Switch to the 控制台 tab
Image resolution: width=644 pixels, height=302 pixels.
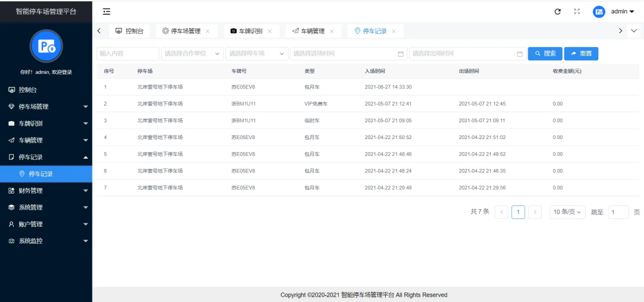(x=129, y=31)
